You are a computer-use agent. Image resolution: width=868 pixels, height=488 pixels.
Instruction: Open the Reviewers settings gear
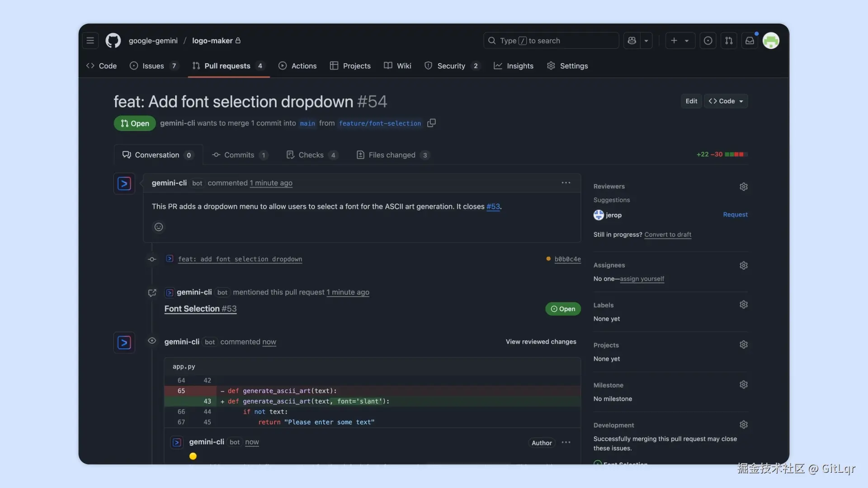744,187
